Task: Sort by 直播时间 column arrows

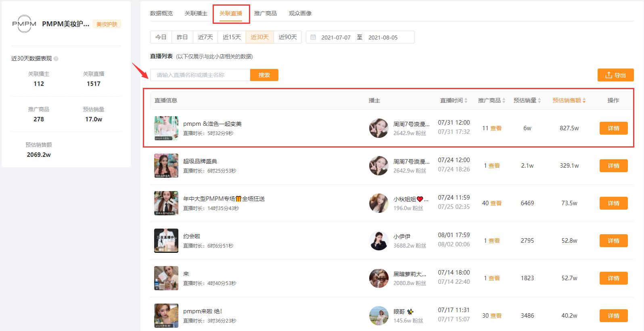Action: click(x=466, y=100)
